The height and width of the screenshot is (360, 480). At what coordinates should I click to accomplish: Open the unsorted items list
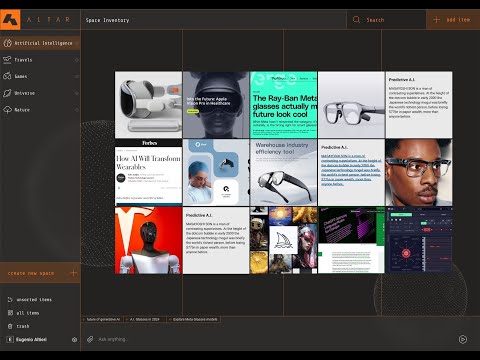34,299
